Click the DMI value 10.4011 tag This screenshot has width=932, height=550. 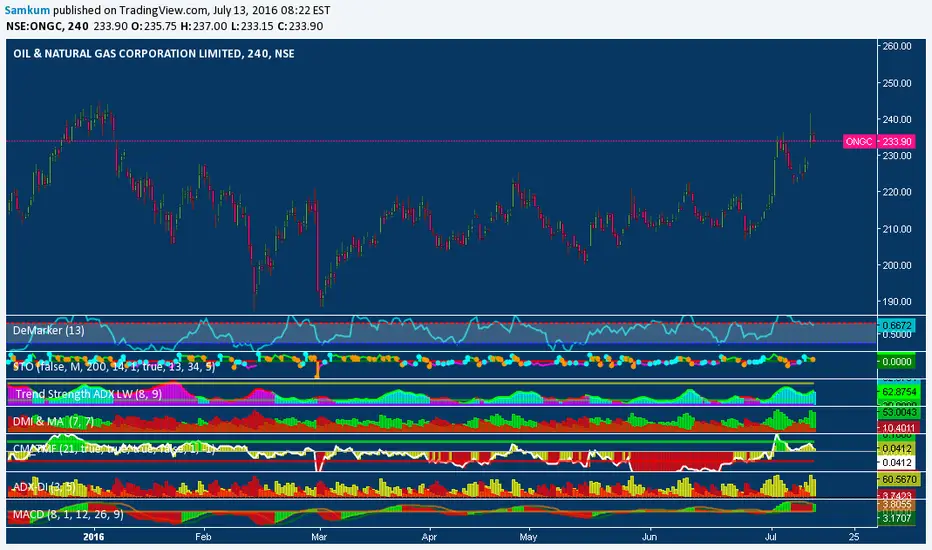click(898, 428)
